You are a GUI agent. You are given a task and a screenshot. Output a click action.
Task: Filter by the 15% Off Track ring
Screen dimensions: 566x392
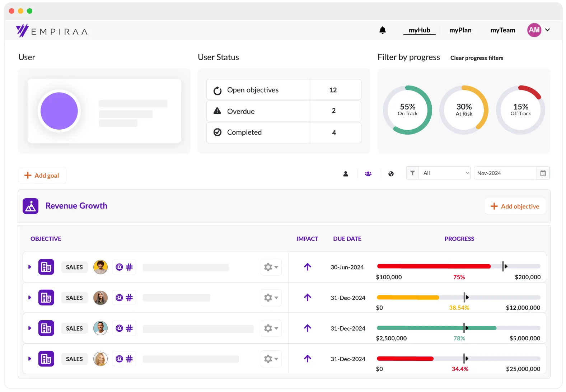click(x=520, y=110)
